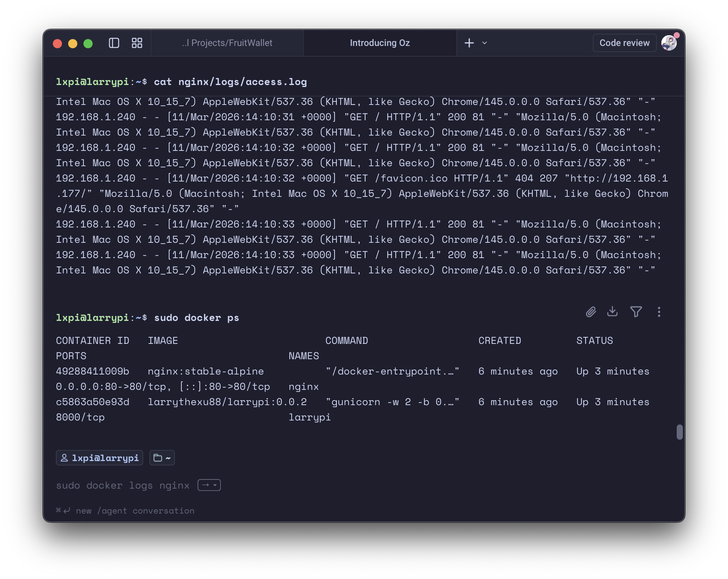Click the user profile avatar in the titlebar
Viewport: 728px width, 579px height.
[669, 43]
